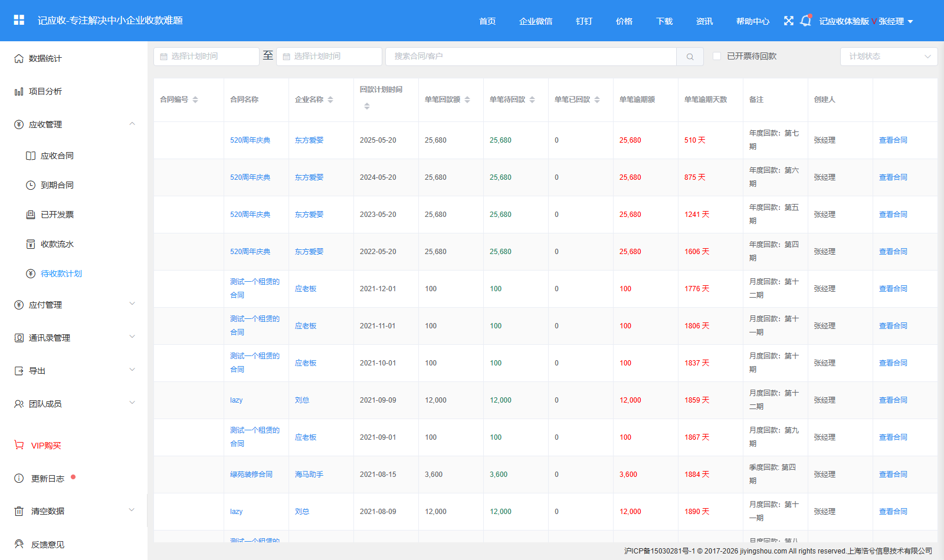Click the search magnifier icon button
The image size is (944, 560).
[x=690, y=57]
